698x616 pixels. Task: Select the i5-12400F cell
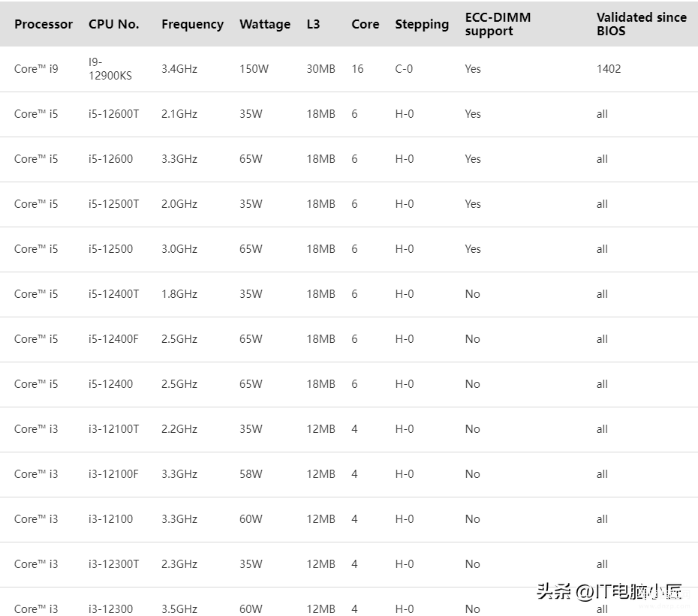coord(113,338)
